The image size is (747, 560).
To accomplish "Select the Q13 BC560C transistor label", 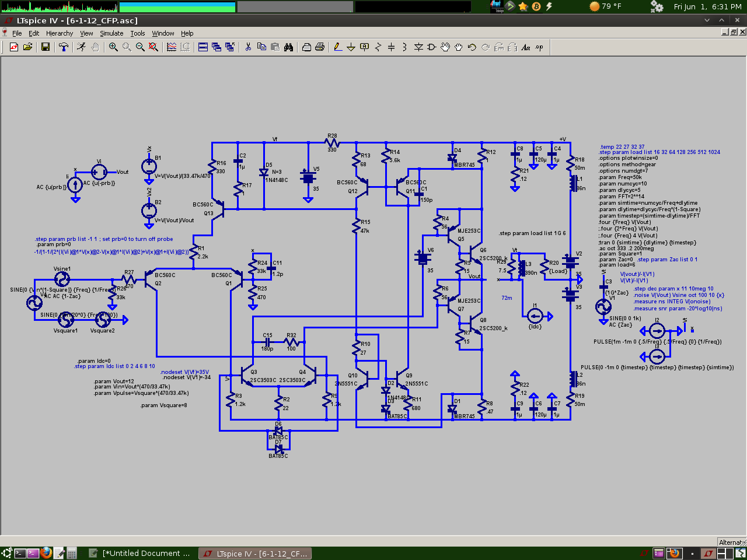I will click(203, 205).
